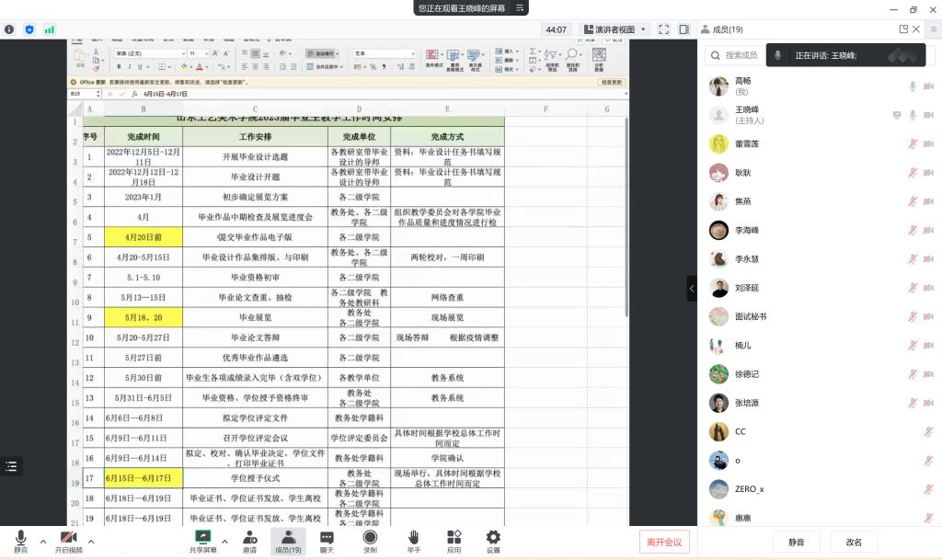Screen dimensions: 942x560
Task: Click the rename button in members panel
Action: 854,543
